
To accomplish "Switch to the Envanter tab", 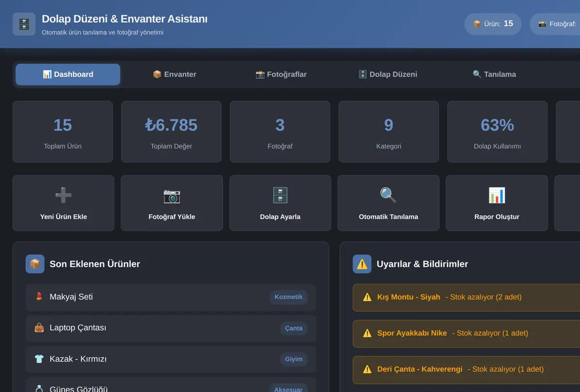I will coord(174,74).
